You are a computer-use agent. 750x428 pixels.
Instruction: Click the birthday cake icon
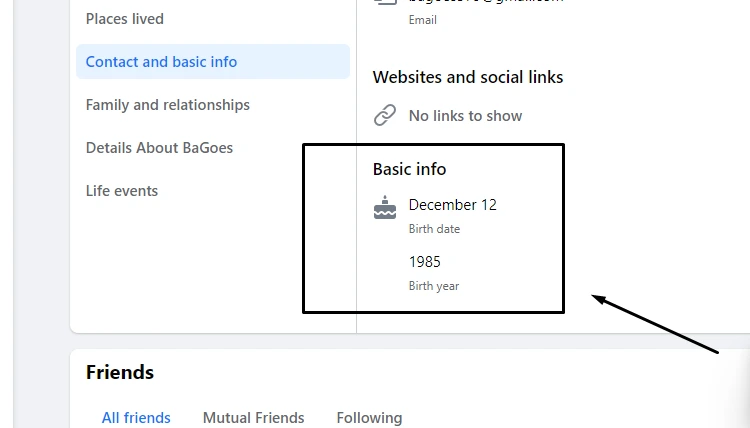385,208
